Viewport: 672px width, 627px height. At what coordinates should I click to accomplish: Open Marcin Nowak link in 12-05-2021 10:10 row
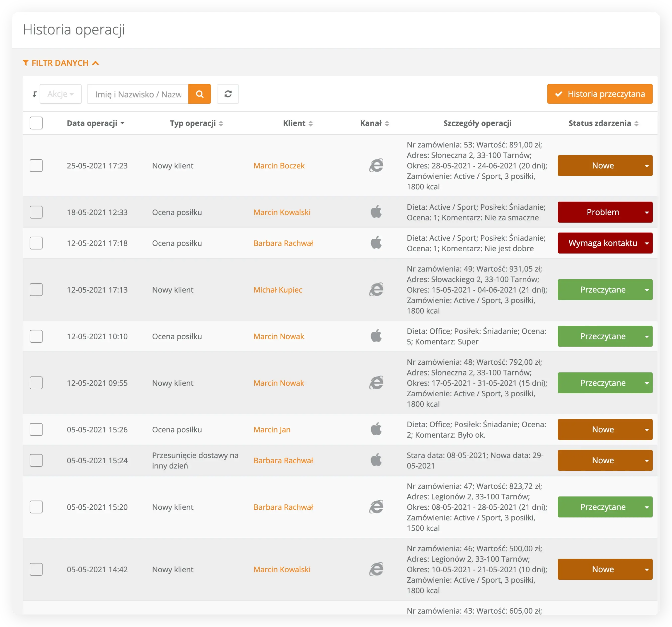tap(279, 336)
